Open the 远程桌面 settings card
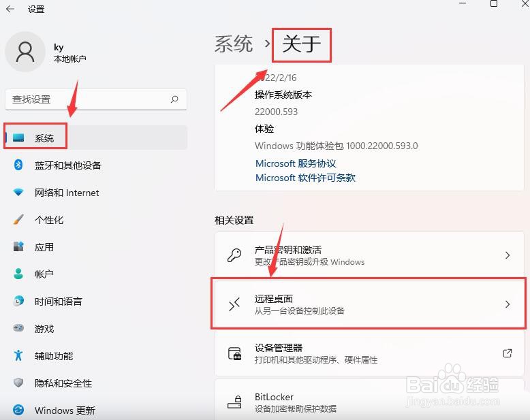 pyautogui.click(x=369, y=304)
